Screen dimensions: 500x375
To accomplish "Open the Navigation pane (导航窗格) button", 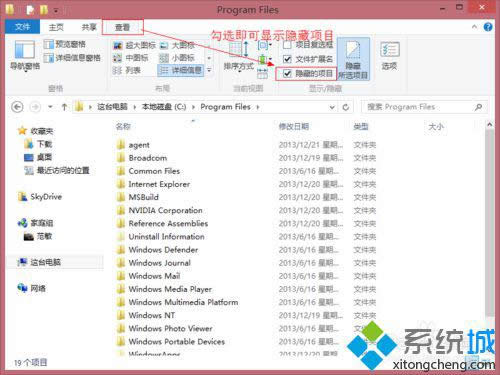I will pos(25,55).
